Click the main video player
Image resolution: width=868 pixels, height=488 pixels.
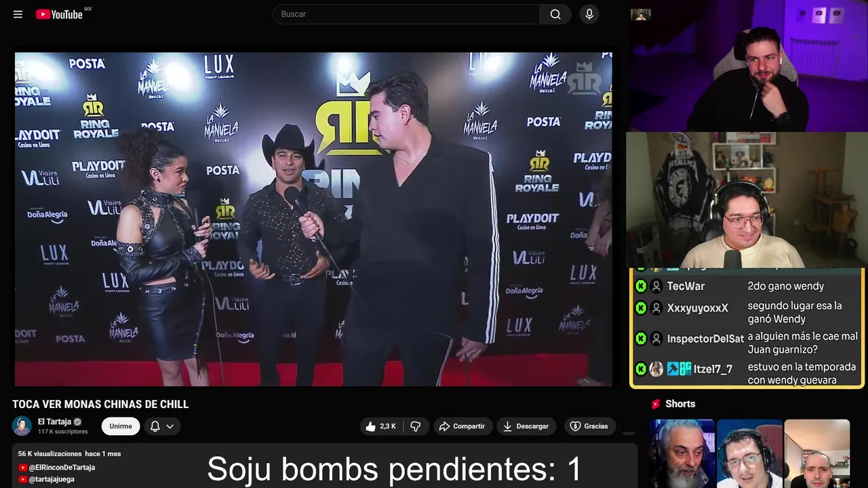tap(313, 219)
